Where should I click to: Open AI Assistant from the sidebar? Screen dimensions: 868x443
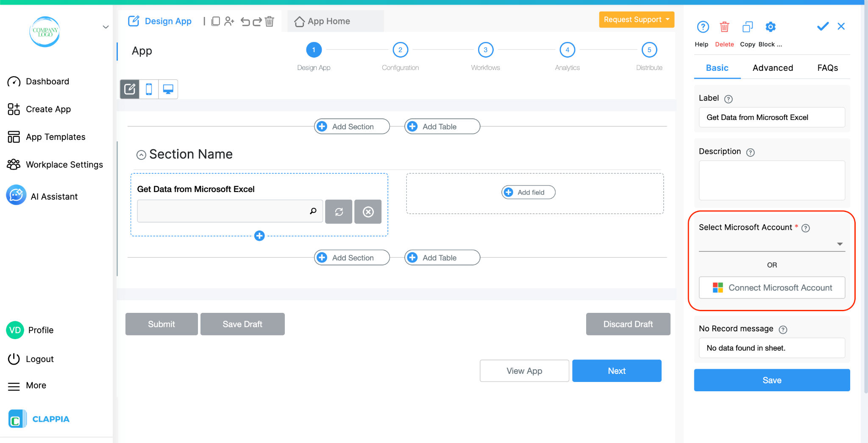(42, 195)
